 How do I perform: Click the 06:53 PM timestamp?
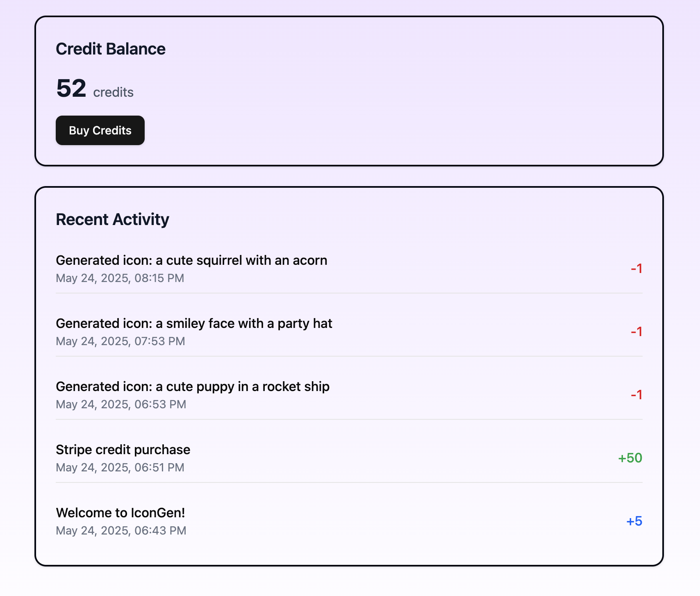tap(121, 405)
